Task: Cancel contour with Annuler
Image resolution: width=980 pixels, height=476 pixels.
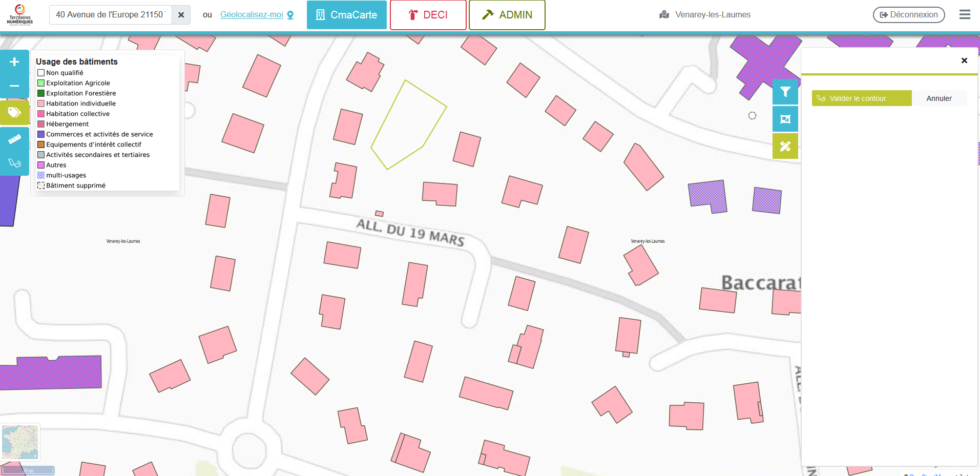Action: coord(939,98)
